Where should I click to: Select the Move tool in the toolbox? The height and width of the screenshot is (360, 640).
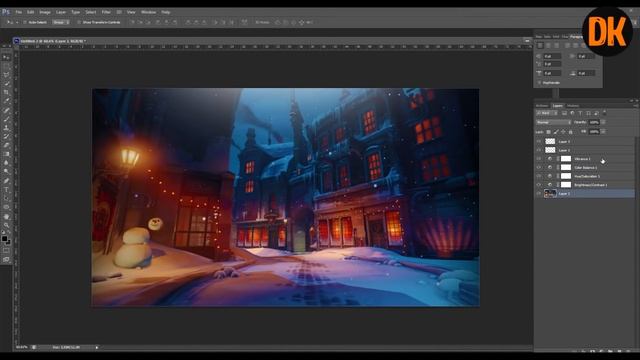(6, 58)
